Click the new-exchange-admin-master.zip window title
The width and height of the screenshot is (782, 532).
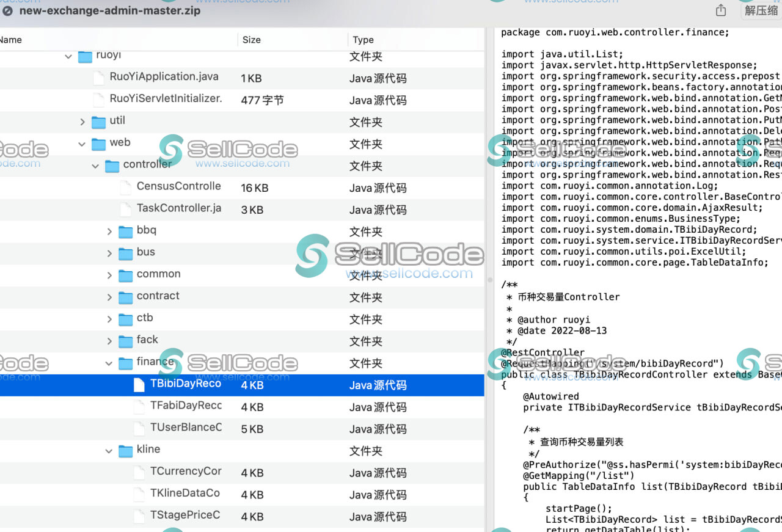pos(109,10)
